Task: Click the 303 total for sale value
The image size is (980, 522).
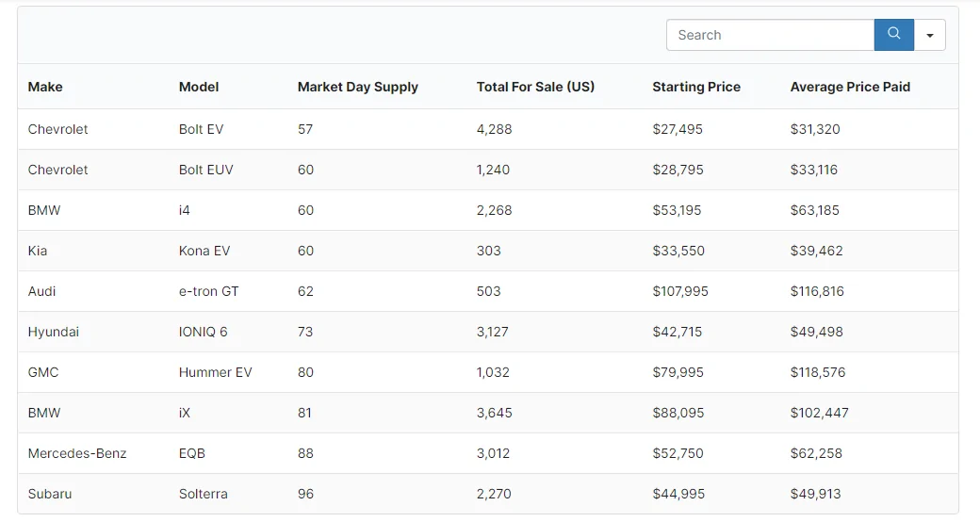Action: coord(489,251)
